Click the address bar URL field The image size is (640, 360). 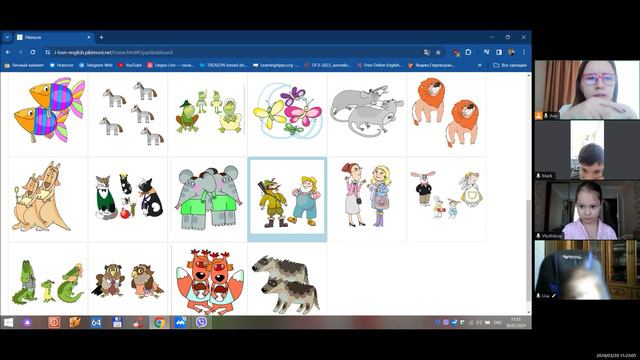click(237, 52)
